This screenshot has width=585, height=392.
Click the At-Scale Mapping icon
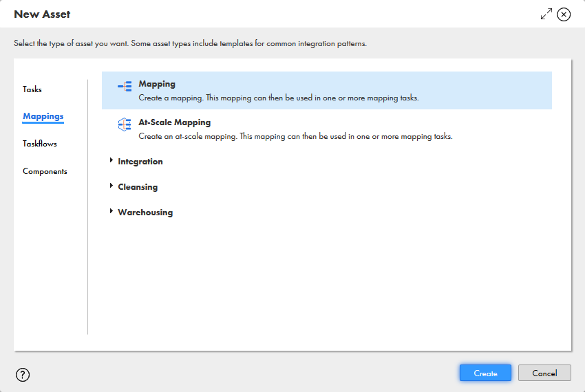pos(125,124)
